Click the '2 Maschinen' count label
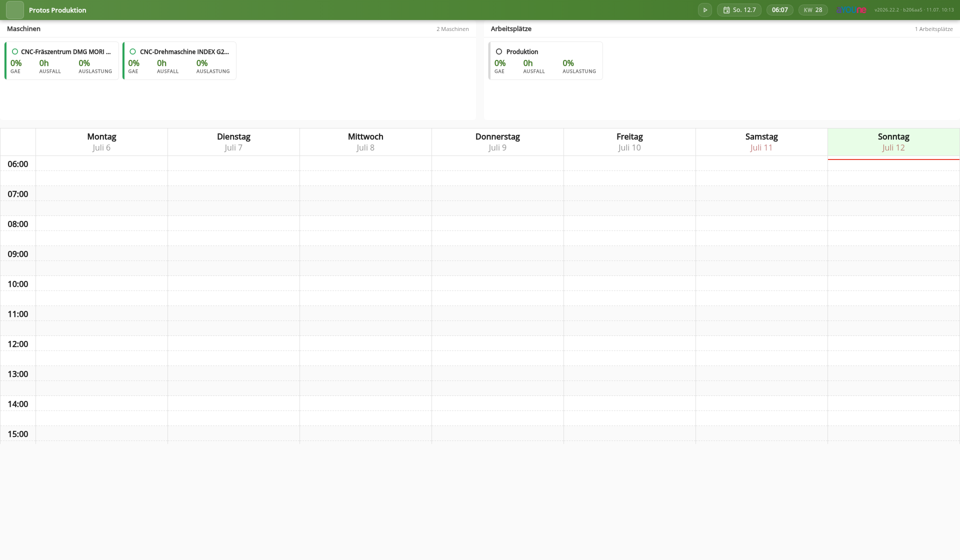The width and height of the screenshot is (960, 560). (452, 29)
